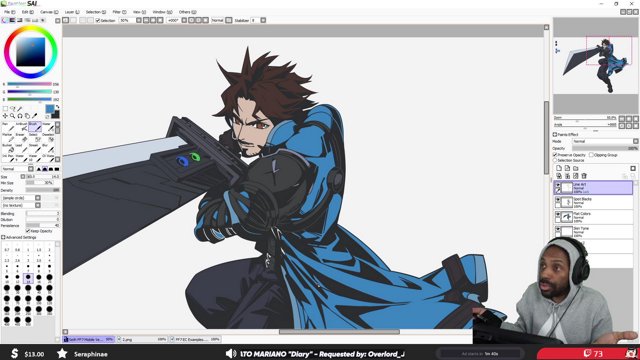
Task: Create a new linework layer
Action: [x=567, y=168]
